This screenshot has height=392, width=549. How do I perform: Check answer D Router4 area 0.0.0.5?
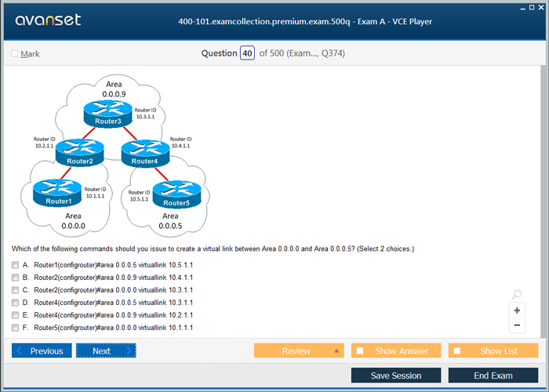click(15, 303)
